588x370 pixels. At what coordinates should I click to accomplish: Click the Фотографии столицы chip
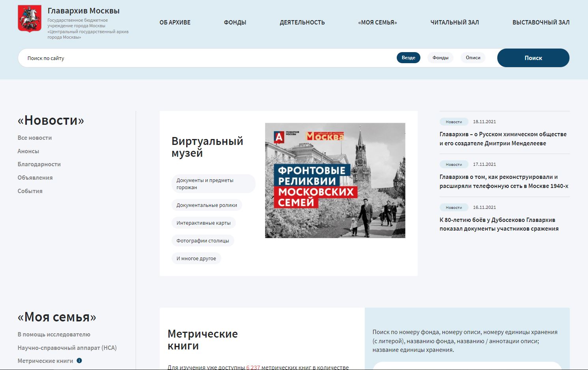(x=203, y=240)
